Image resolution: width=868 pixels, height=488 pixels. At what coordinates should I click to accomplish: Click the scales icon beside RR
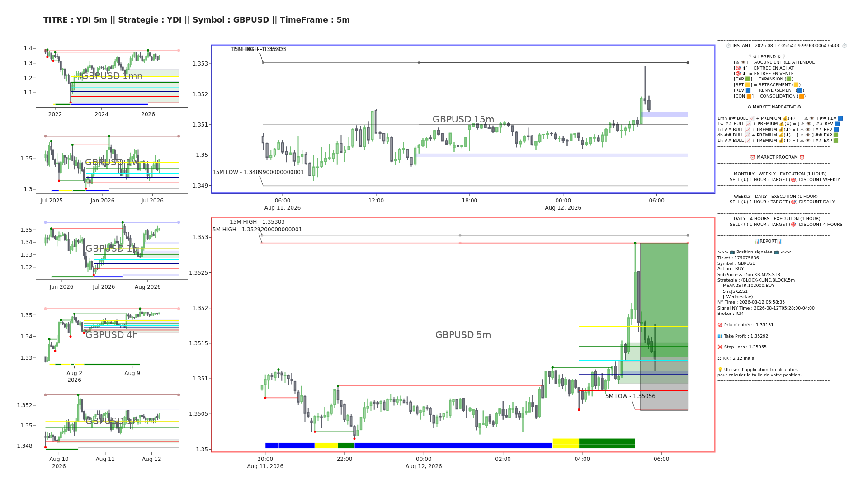click(x=720, y=358)
